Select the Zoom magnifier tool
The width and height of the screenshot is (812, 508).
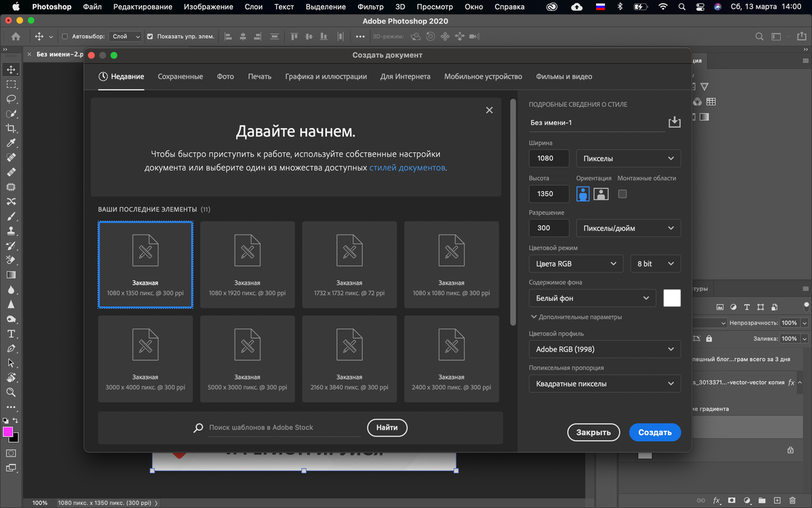tap(11, 392)
